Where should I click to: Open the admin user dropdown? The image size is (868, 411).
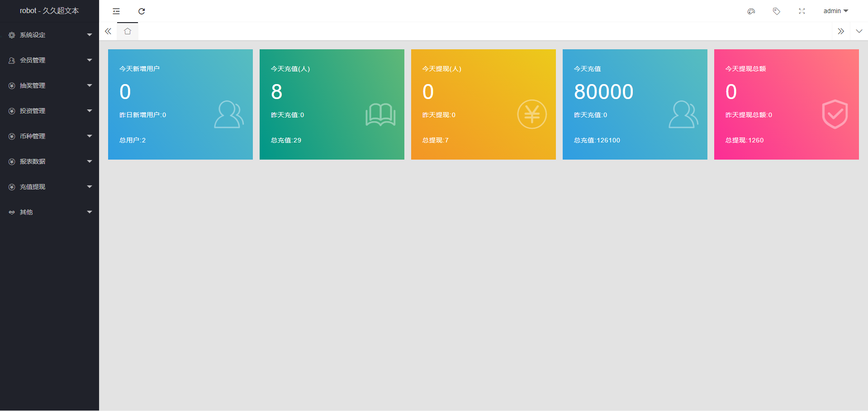tap(835, 11)
